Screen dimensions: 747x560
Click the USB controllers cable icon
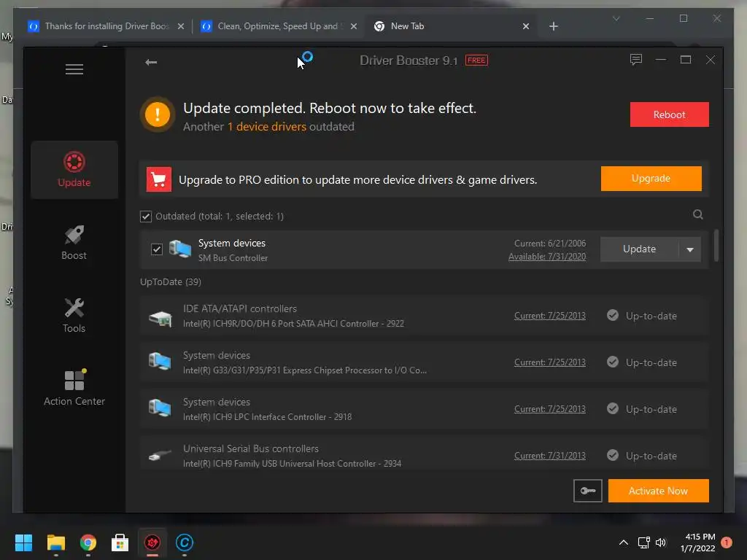point(160,456)
